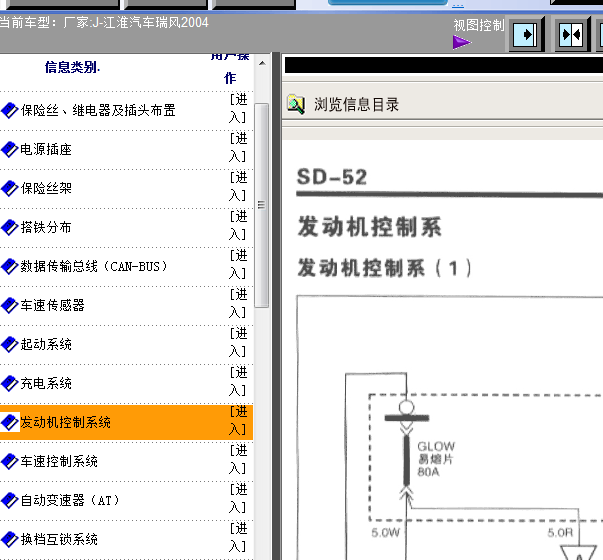Click the category list scrollbar up arrow
This screenshot has width=603, height=560.
click(262, 63)
